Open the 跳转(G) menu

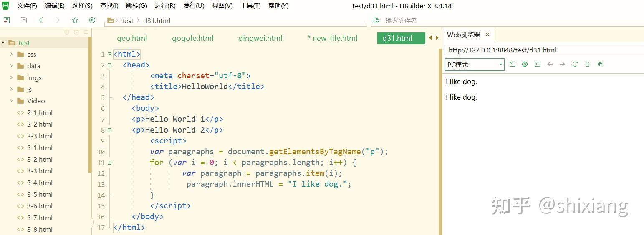(x=136, y=6)
